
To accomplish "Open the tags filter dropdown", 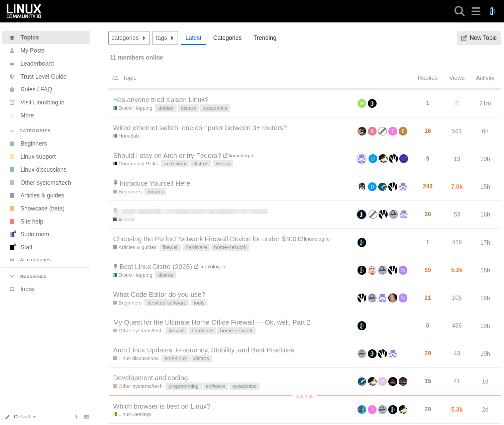I will click(165, 38).
